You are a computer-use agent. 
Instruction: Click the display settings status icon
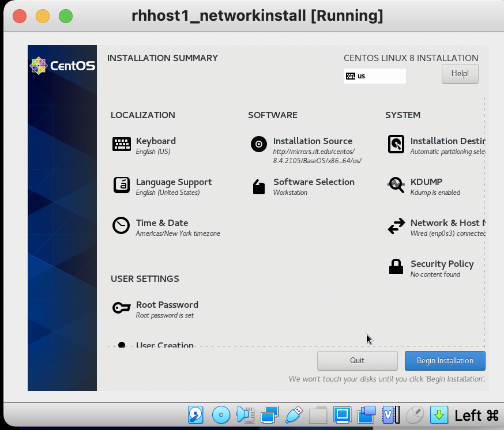click(342, 415)
